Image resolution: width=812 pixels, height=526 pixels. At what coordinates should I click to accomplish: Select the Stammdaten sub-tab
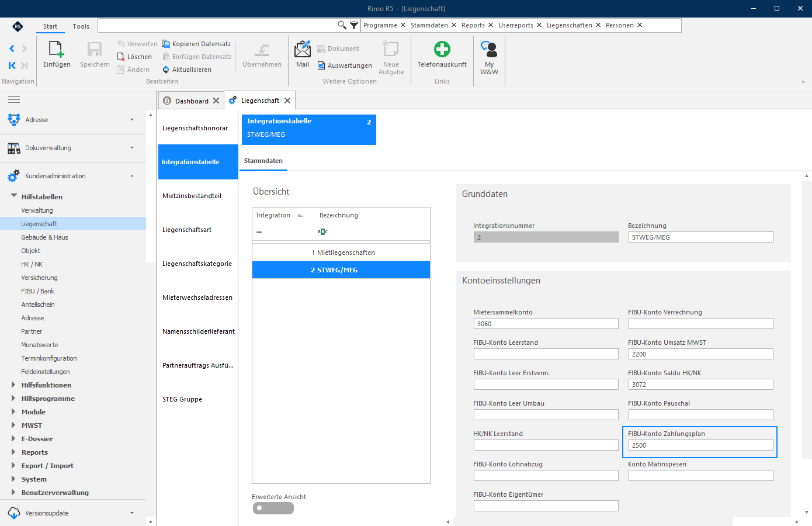(263, 161)
